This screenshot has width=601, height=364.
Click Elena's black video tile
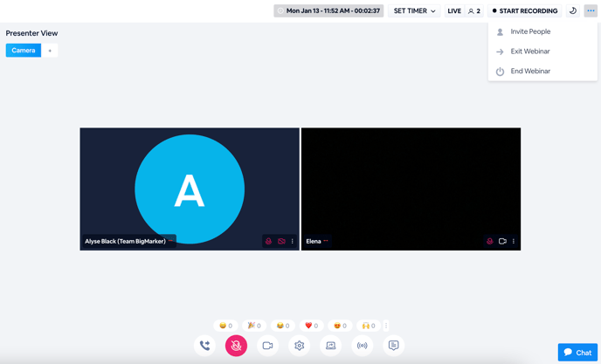411,189
